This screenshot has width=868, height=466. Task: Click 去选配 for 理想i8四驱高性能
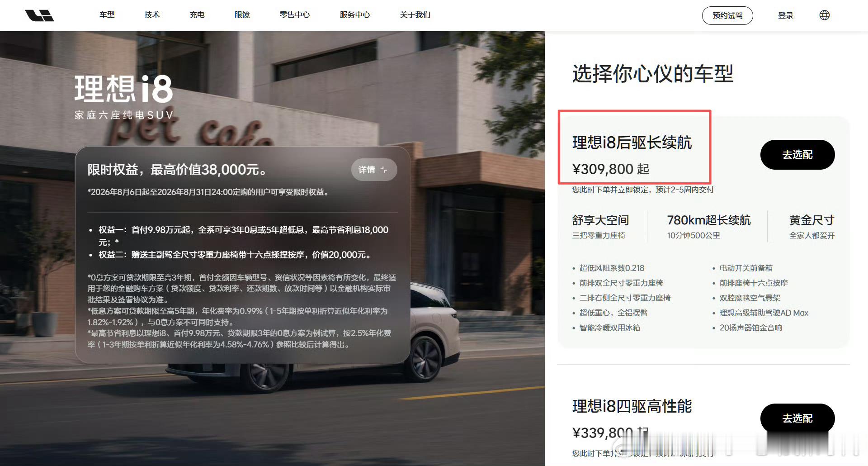797,418
